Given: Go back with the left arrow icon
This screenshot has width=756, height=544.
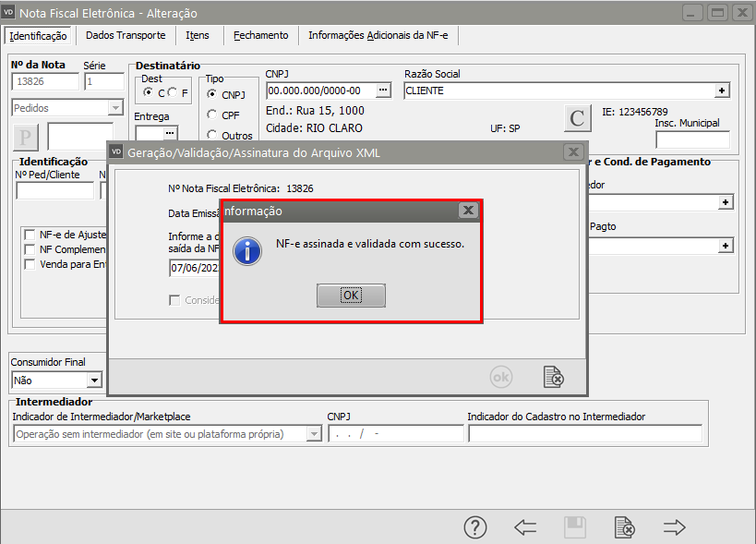Looking at the screenshot, I should click(525, 527).
